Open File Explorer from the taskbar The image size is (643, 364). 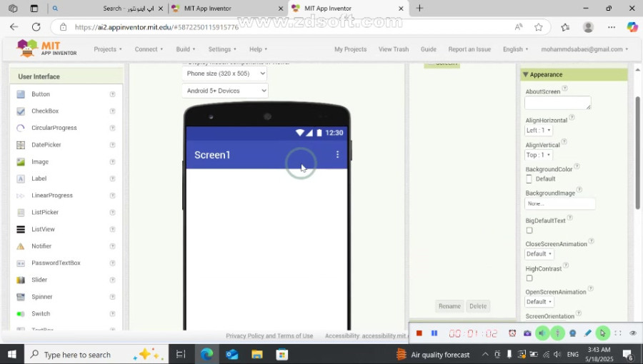coord(256,354)
